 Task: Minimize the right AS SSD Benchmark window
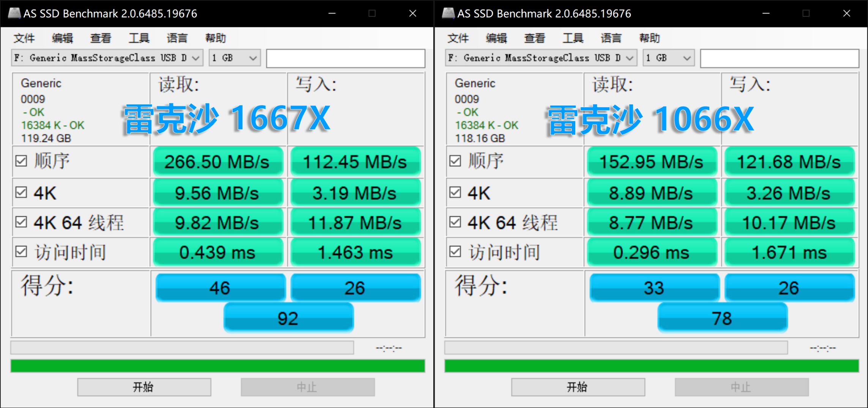(x=766, y=13)
